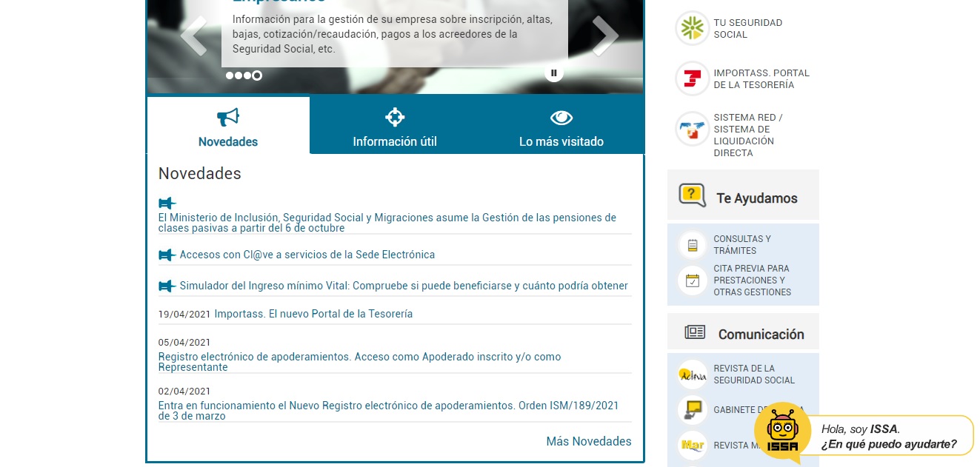Open the Ingreso Mínimo Vital simulator link
Screen dimensions: 980x467
tap(403, 286)
